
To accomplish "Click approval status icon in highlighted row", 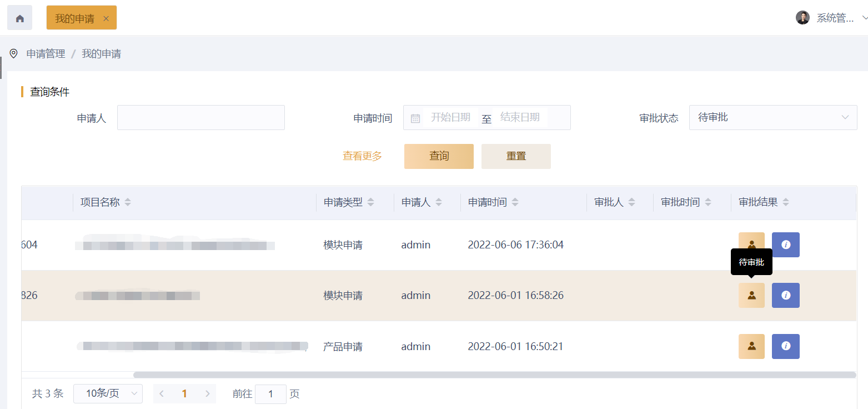I will click(x=751, y=295).
